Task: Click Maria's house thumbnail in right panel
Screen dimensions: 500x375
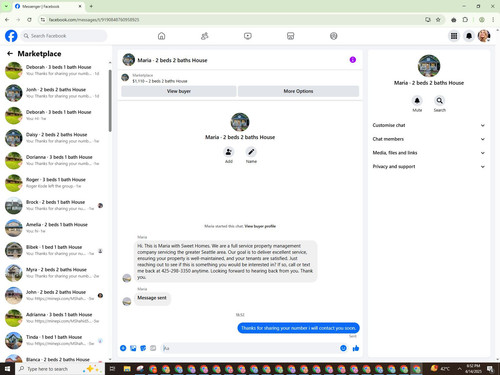Action: [x=429, y=66]
